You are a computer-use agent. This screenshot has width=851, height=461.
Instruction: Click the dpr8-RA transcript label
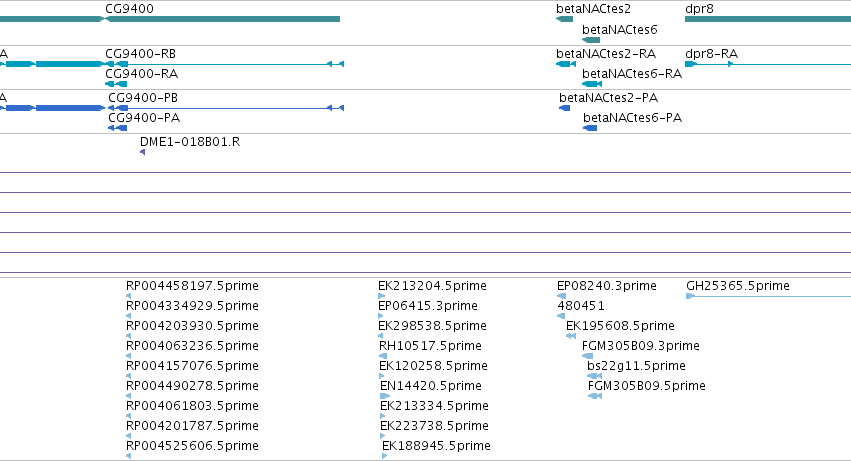[x=712, y=54]
